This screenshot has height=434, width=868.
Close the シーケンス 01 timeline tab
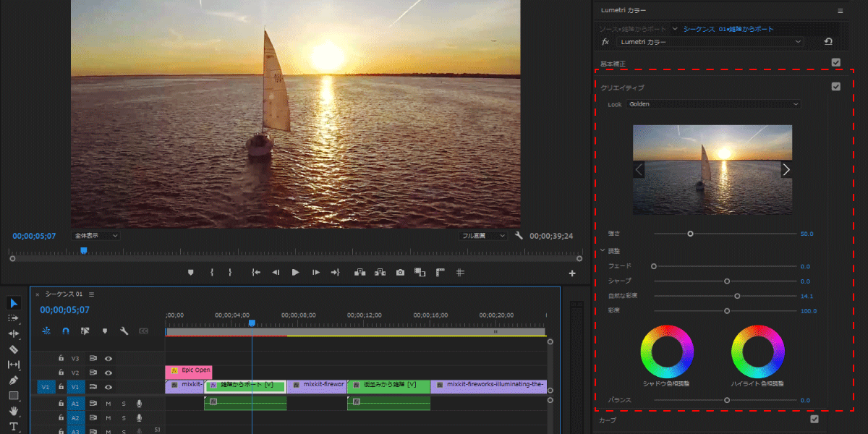(38, 294)
